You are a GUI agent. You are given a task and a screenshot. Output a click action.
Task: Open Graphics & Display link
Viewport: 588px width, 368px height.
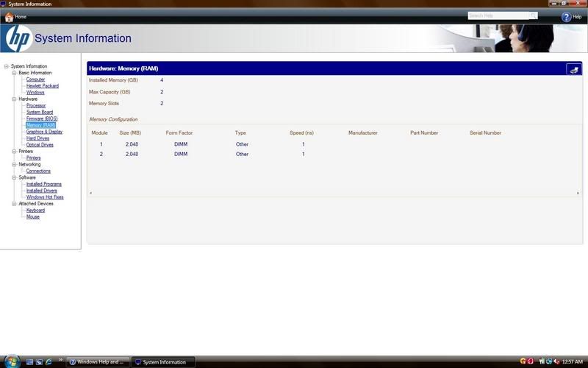(44, 132)
